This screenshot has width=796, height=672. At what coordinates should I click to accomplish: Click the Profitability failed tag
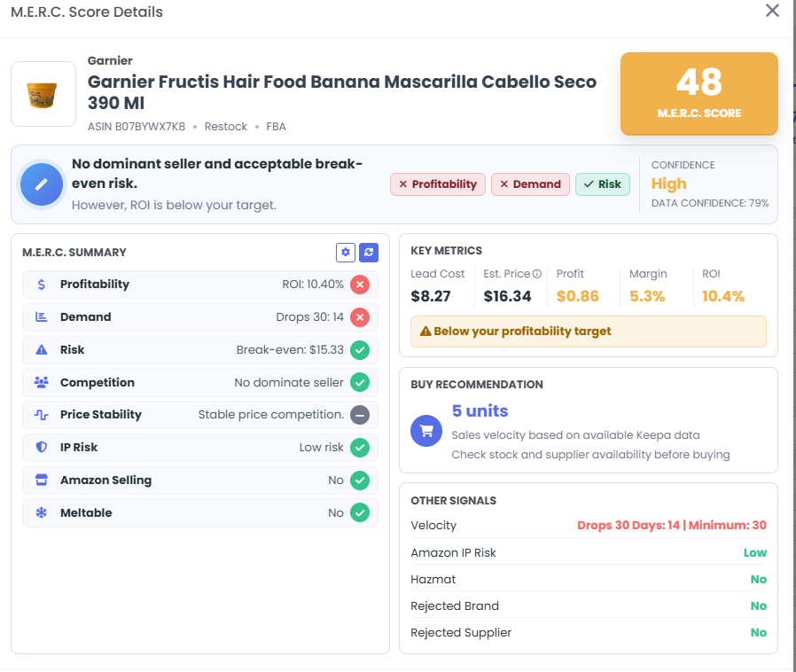tap(438, 184)
